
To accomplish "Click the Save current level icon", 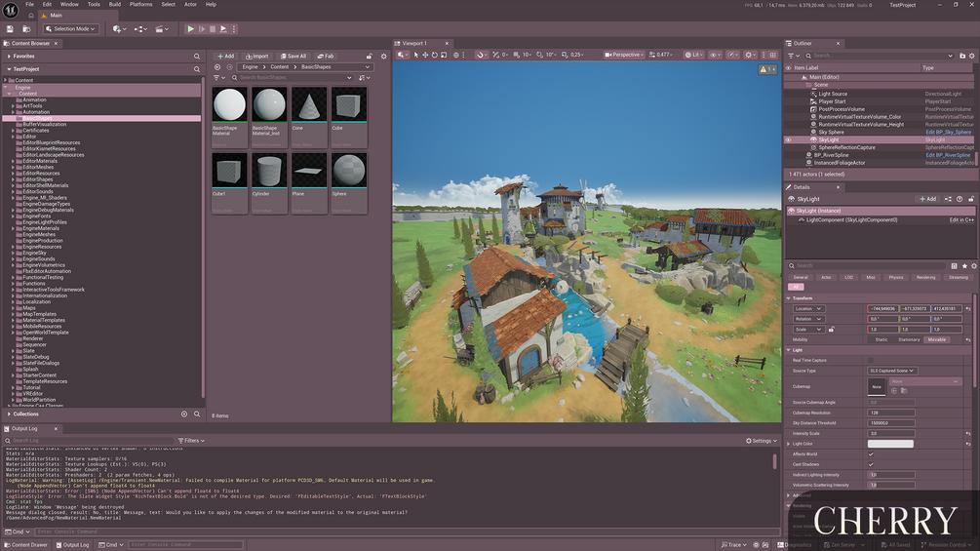I will tap(10, 28).
